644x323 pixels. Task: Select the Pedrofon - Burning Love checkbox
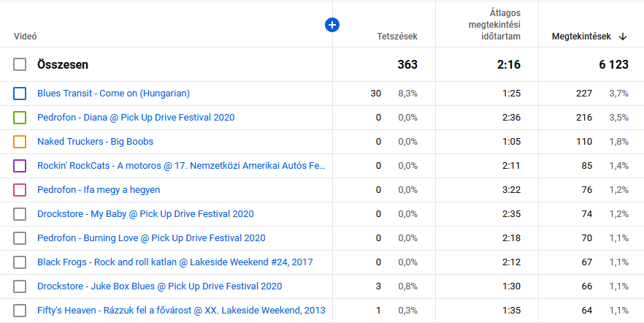click(x=20, y=238)
